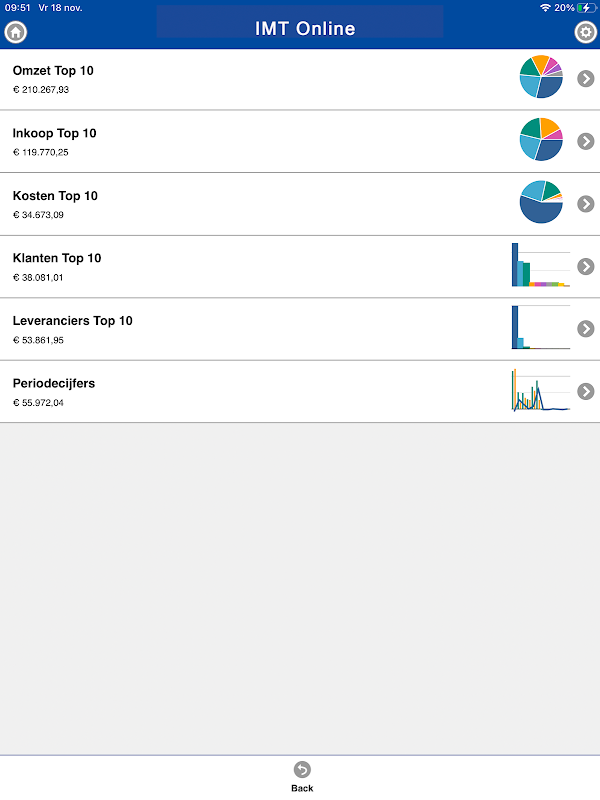Screen dimensions: 600x800
Task: Open the Inkoop Top 10 pie chart
Action: pyautogui.click(x=541, y=139)
